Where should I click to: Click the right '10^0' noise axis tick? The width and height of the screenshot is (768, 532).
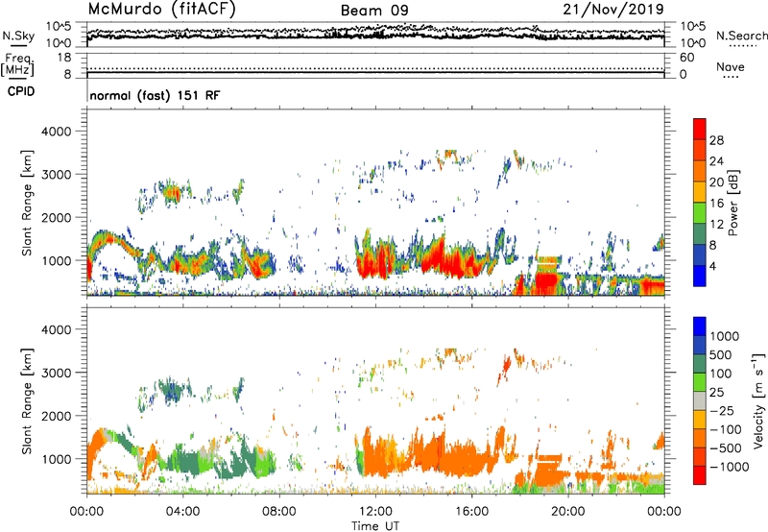pyautogui.click(x=693, y=43)
